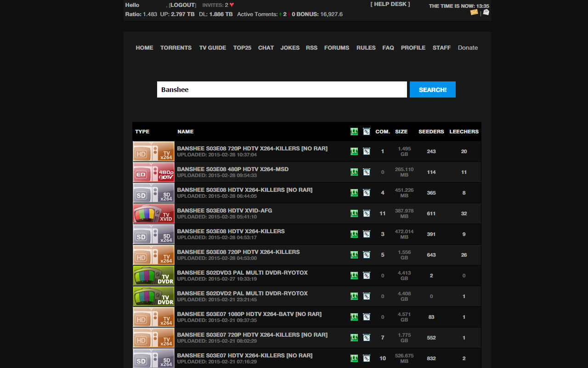Click the TV DVDR category icon for S02DVD2
This screenshot has height=368, width=588.
(x=153, y=296)
